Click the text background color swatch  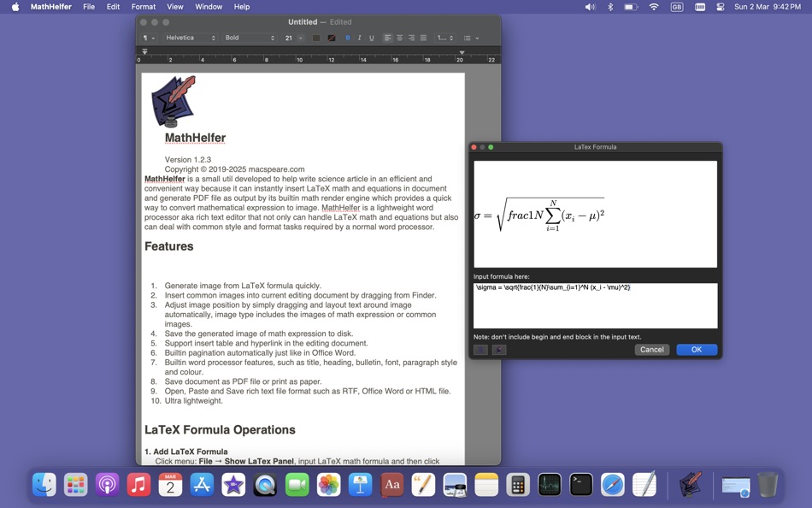tap(332, 38)
